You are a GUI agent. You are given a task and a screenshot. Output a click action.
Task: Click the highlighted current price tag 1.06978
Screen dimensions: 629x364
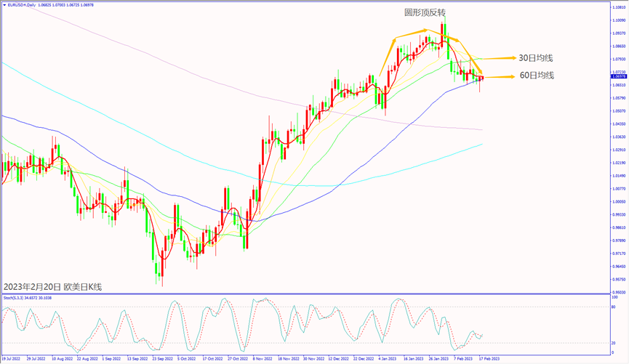(x=619, y=76)
